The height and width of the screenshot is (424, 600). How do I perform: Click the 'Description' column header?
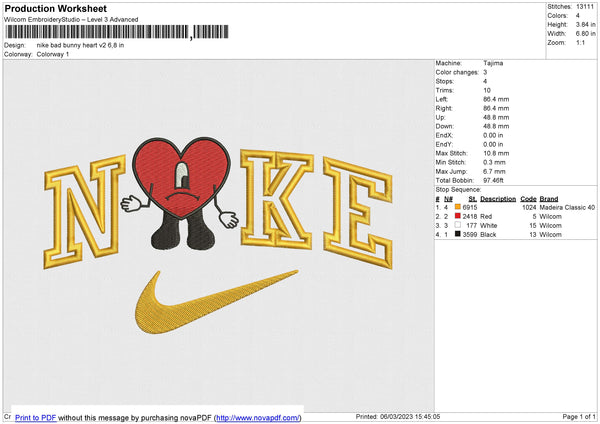[498, 199]
